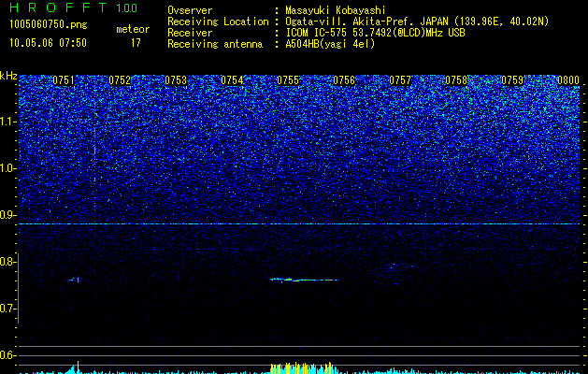Click the HROFFT 1.0.0 title text

click(x=73, y=7)
